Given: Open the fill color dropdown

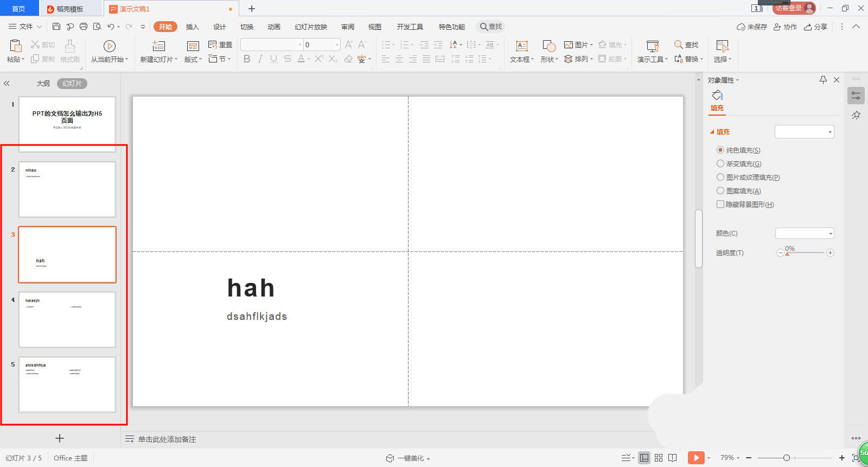Looking at the screenshot, I should (x=805, y=233).
